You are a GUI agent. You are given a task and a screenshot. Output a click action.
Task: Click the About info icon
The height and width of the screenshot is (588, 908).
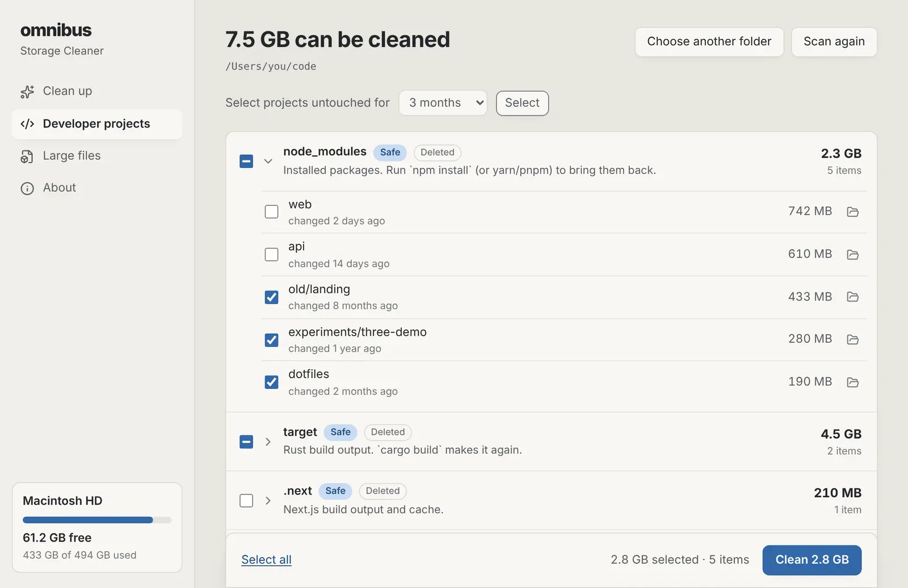(27, 188)
